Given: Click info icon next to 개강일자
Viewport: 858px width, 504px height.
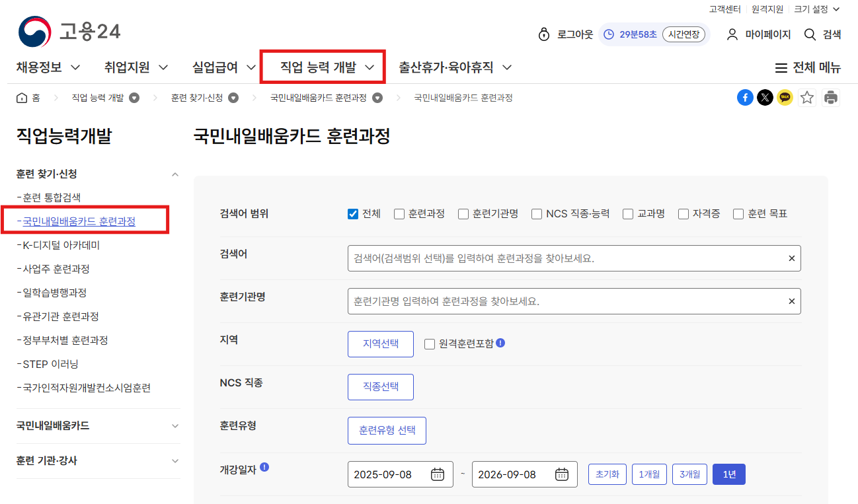Looking at the screenshot, I should [x=264, y=467].
